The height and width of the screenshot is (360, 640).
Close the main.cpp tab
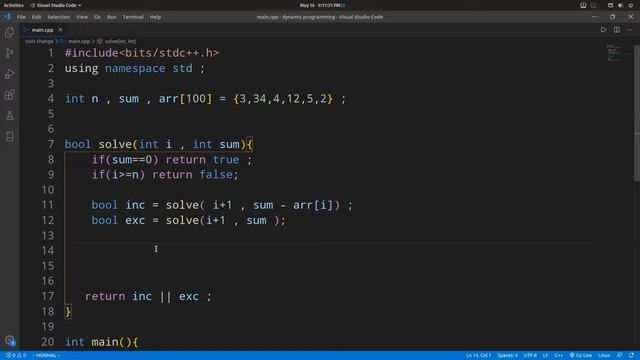pos(60,30)
